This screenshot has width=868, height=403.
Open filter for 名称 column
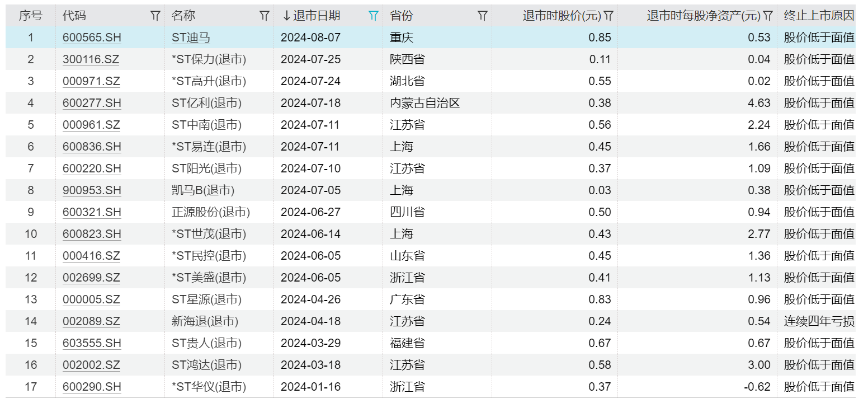pos(265,16)
